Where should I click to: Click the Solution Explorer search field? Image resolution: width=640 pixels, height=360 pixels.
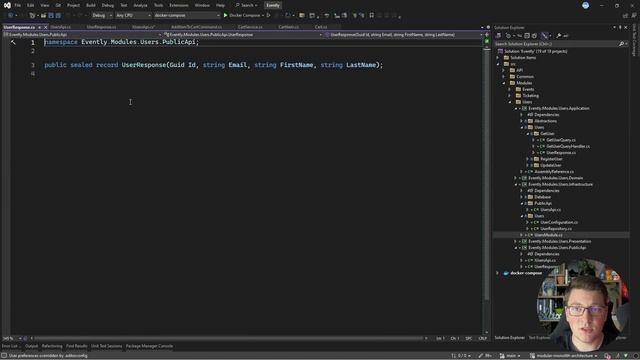click(x=556, y=44)
